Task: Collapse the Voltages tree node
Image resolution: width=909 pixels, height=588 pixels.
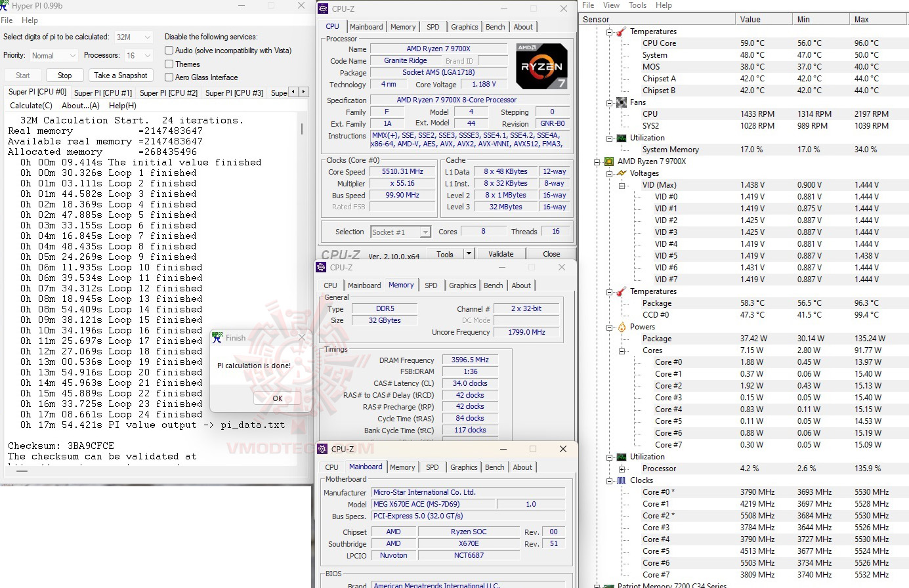Action: click(x=609, y=173)
